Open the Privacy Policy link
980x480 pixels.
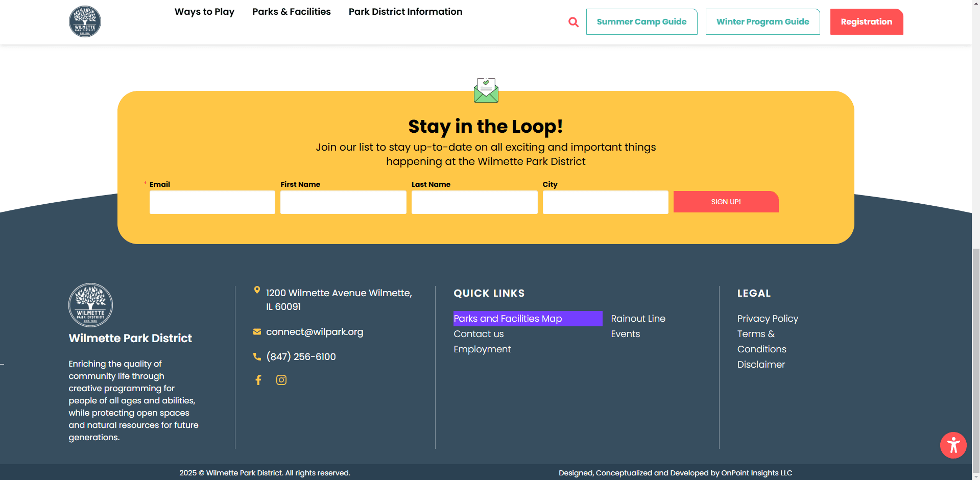pos(767,319)
